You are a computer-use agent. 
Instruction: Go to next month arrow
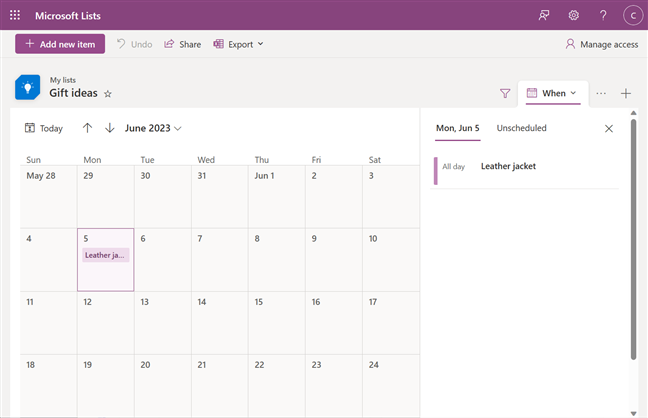[109, 128]
